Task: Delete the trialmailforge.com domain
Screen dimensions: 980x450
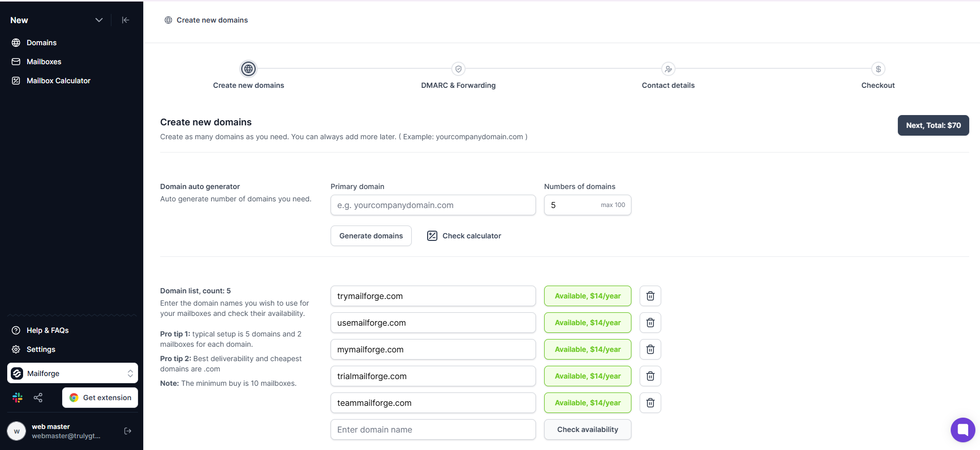Action: click(650, 376)
